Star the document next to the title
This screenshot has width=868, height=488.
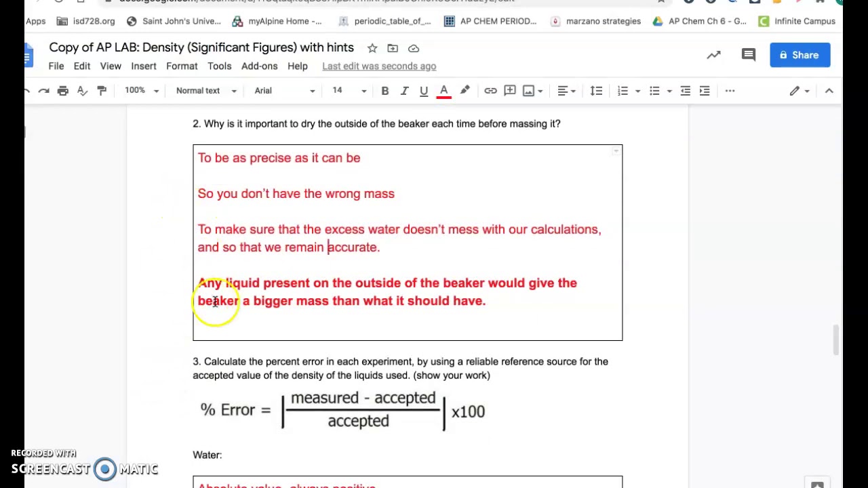click(372, 48)
